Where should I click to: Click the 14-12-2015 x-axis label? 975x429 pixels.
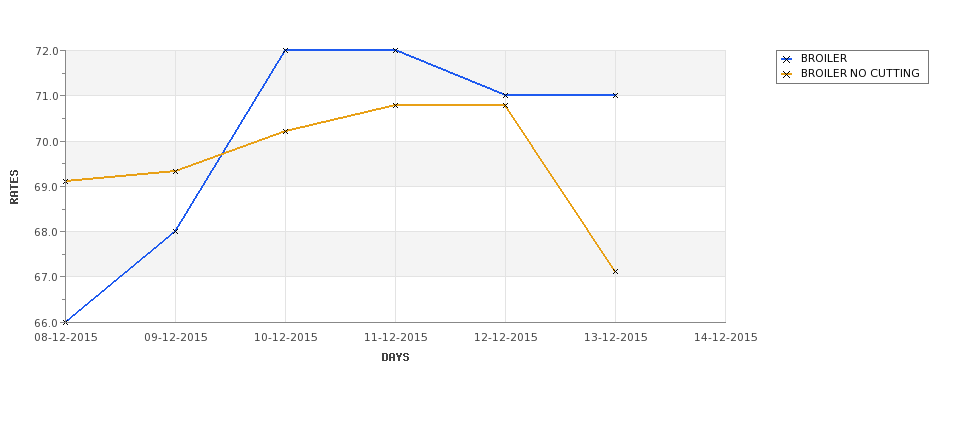pos(726,338)
